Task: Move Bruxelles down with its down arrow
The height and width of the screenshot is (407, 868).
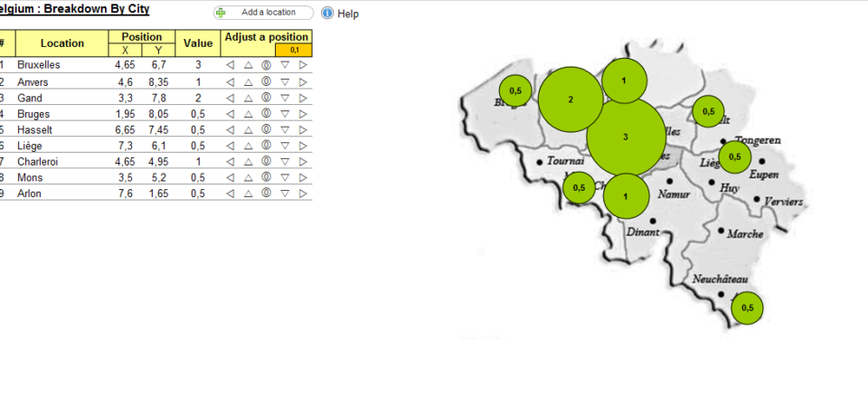Action: click(x=285, y=65)
